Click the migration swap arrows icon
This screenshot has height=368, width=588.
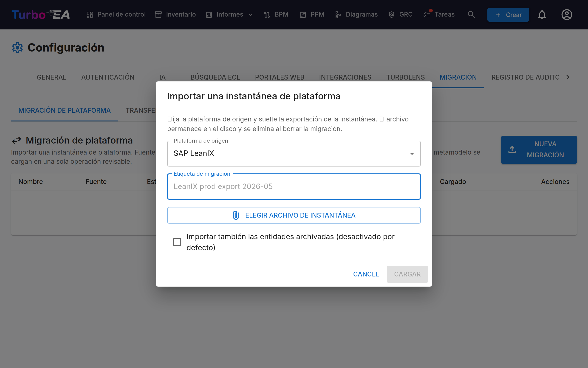tap(17, 141)
